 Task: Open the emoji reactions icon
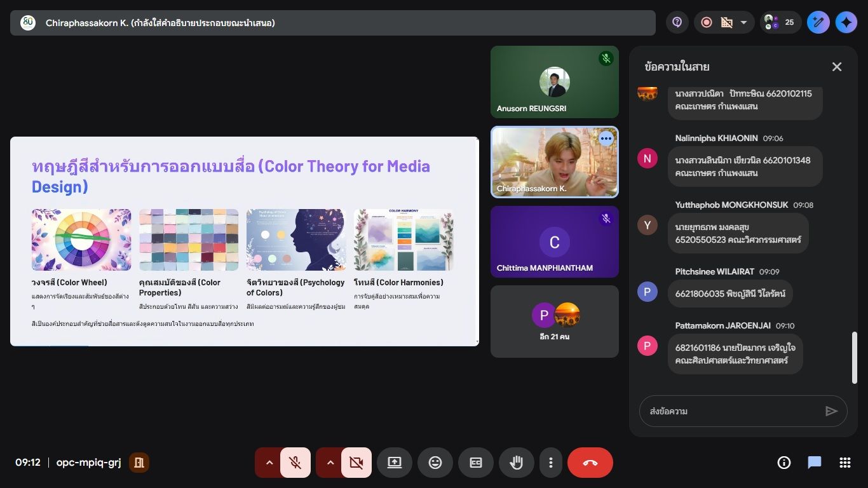click(435, 463)
